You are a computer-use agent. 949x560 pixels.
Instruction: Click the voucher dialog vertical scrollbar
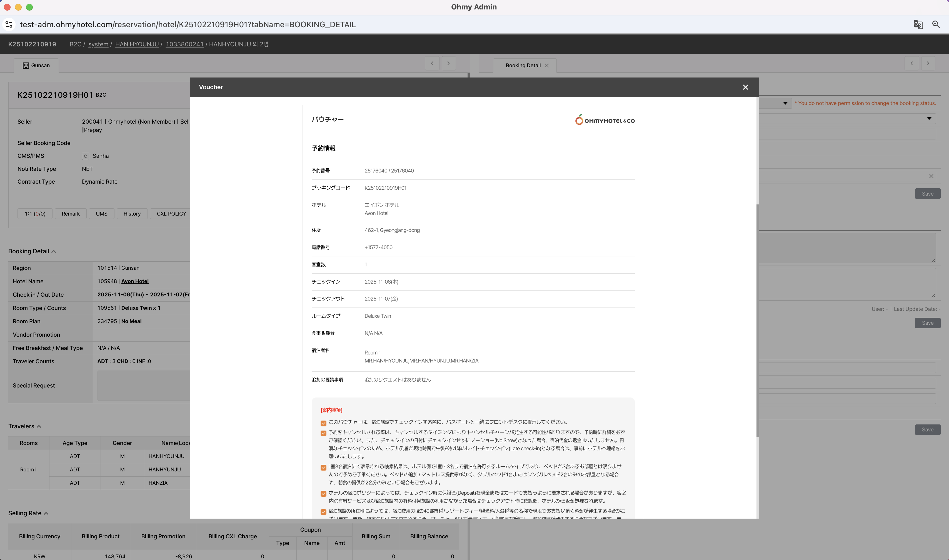(757, 321)
